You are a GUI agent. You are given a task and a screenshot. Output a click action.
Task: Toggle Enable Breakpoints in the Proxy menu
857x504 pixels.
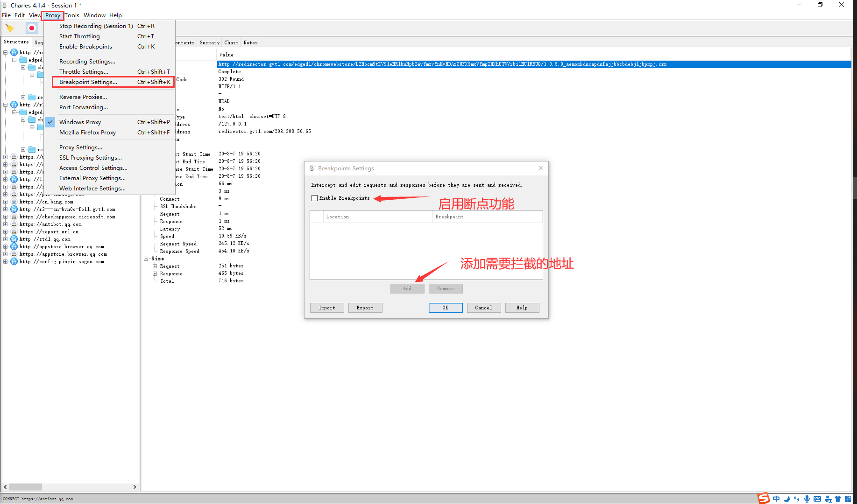109,47
